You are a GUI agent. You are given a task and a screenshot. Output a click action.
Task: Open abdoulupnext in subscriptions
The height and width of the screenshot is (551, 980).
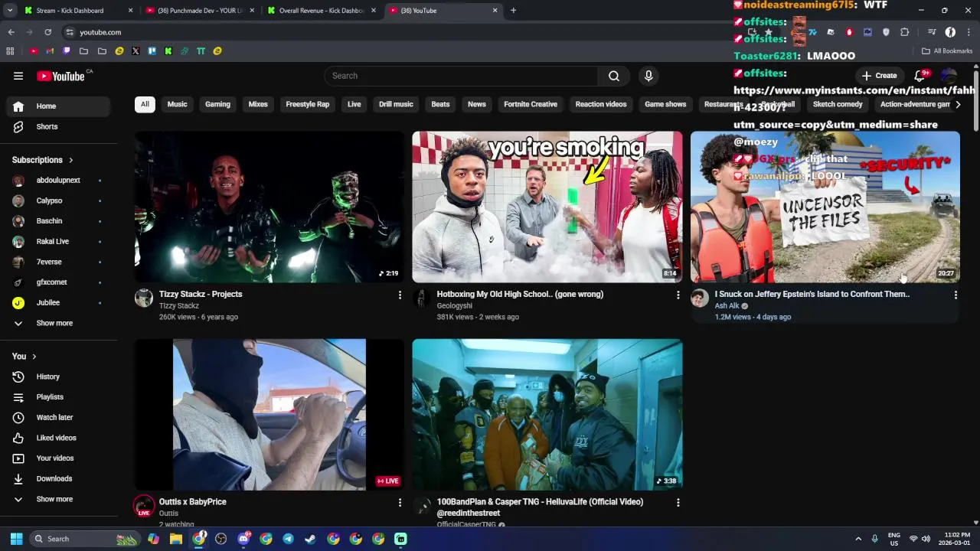[58, 181]
